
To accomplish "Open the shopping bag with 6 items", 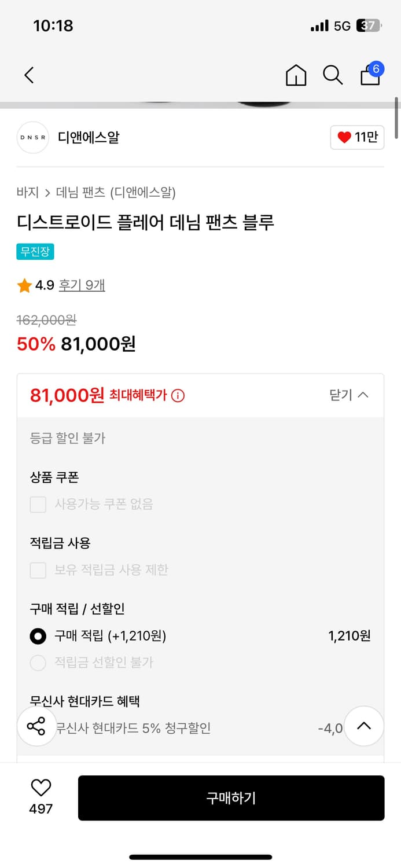I will point(370,75).
